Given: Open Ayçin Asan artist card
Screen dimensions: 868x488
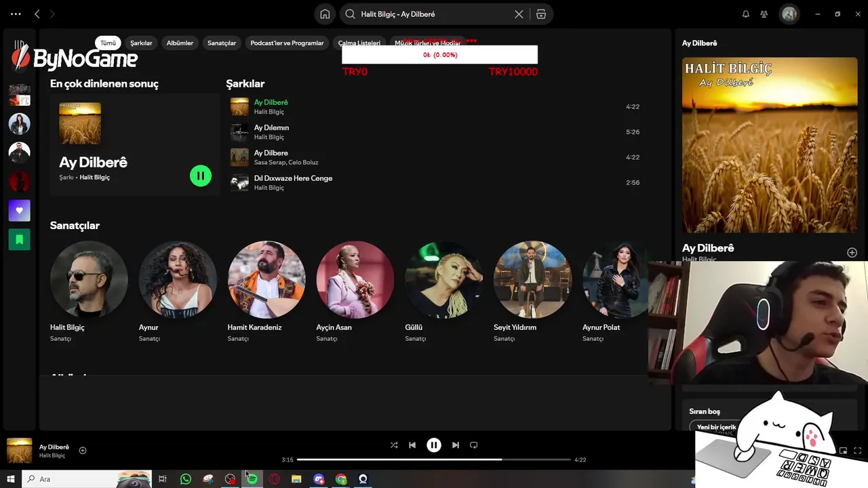Looking at the screenshot, I should tap(355, 291).
